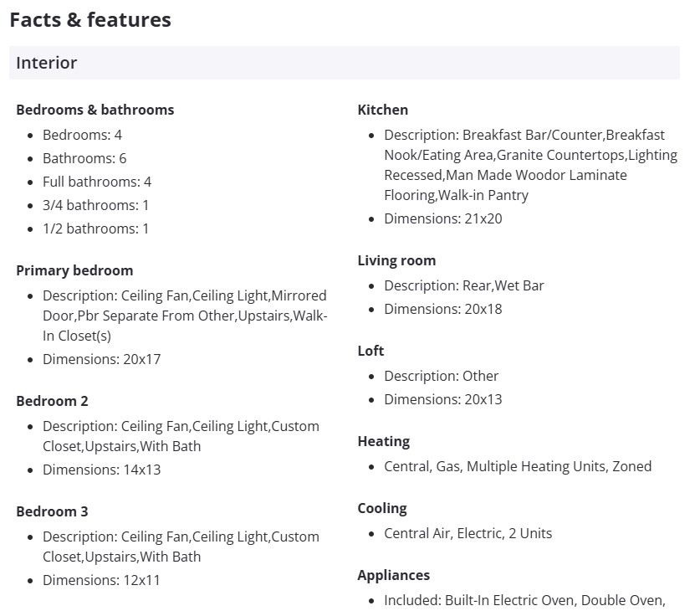Screen dimensions: 700x611
Task: Select the Loft subheading
Action: coord(370,351)
